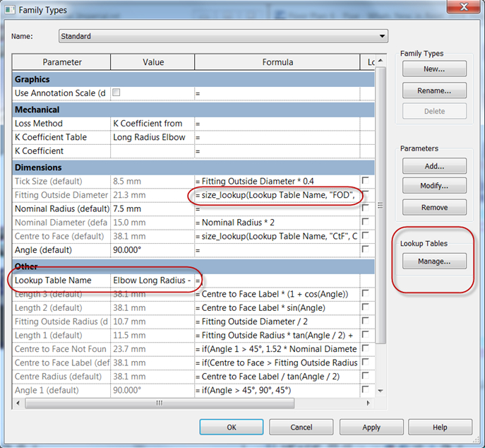The image size is (485, 448).
Task: Edit the Lookup Table Name value
Action: 152,281
